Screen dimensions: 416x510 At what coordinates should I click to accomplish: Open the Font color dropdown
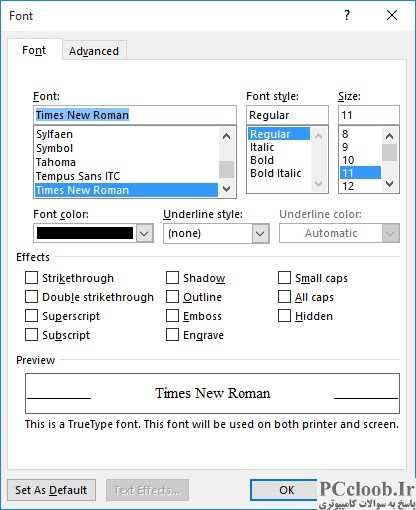pos(144,233)
